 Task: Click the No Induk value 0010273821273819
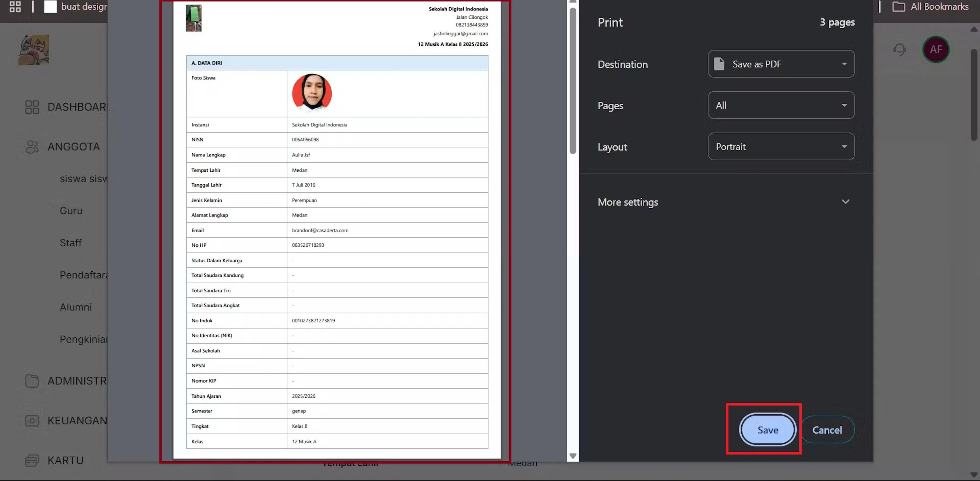pos(313,321)
